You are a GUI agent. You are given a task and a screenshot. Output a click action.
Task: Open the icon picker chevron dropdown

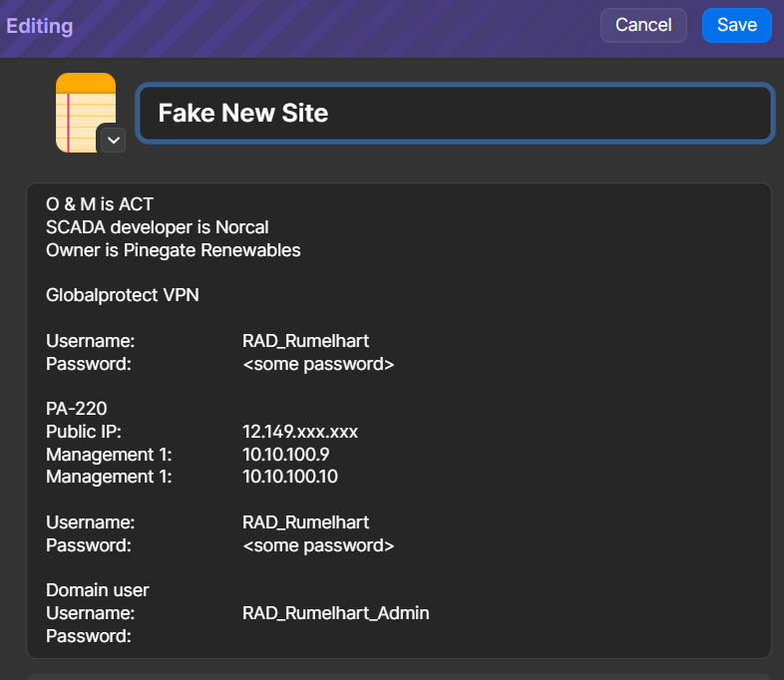(x=112, y=140)
